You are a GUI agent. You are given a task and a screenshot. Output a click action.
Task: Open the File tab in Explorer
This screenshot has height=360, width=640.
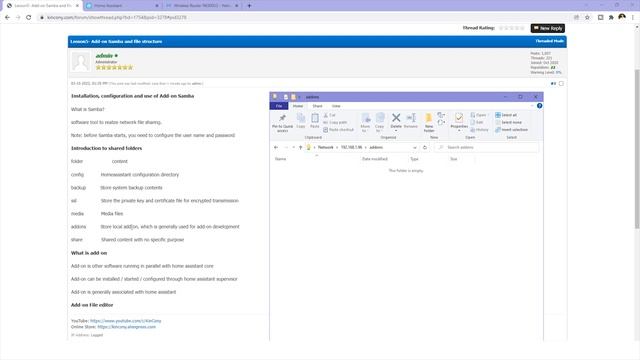coord(279,106)
